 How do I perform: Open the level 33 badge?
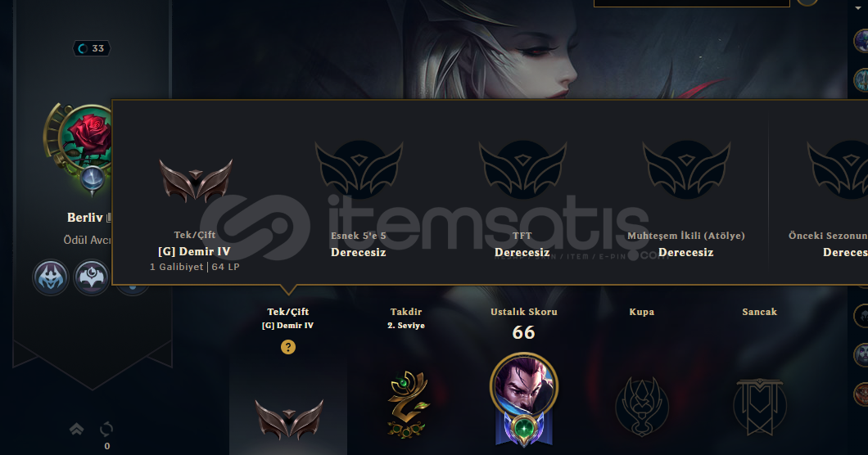click(92, 48)
